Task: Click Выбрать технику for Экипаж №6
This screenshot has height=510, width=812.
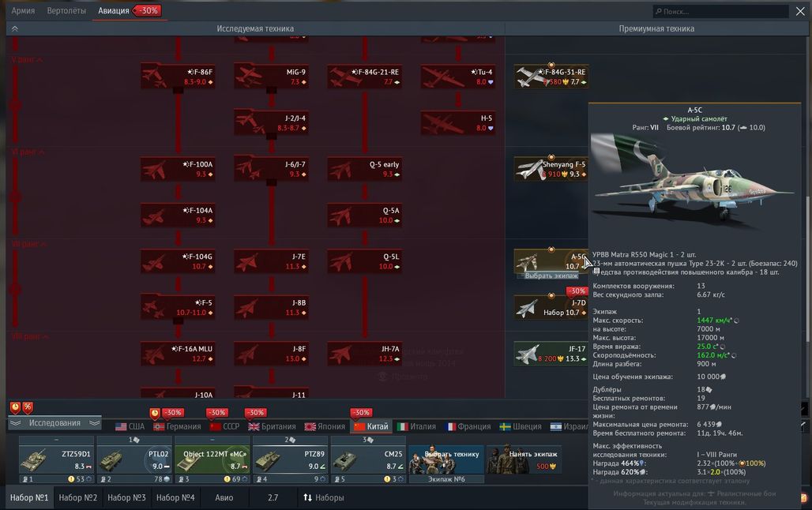Action: (446, 459)
